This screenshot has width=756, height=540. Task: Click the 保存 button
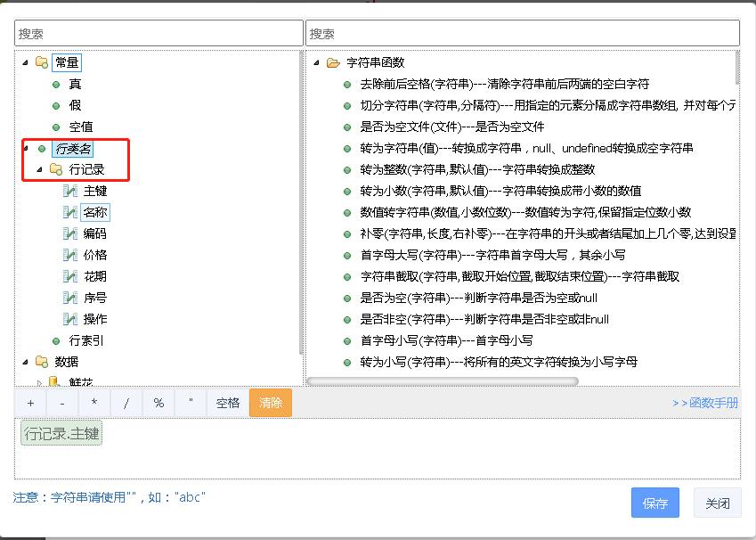[654, 503]
